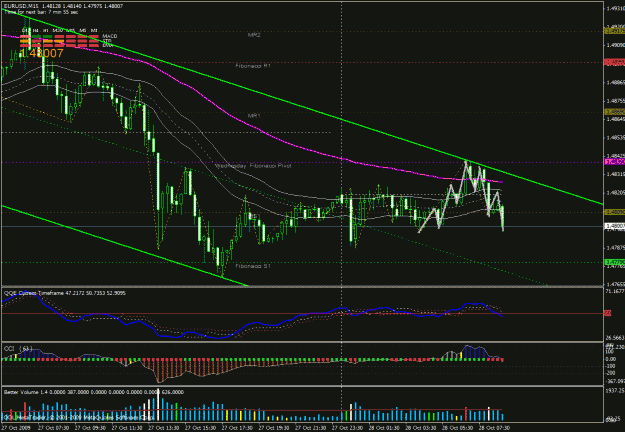
Task: Click the 28 Oct 01:30 time axis label
Action: click(x=383, y=428)
